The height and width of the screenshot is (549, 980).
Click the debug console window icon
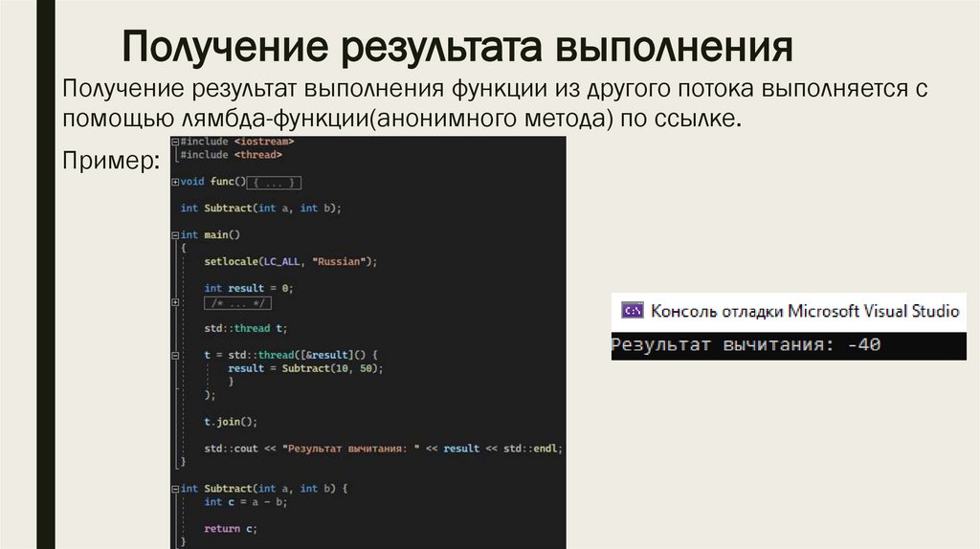point(632,310)
